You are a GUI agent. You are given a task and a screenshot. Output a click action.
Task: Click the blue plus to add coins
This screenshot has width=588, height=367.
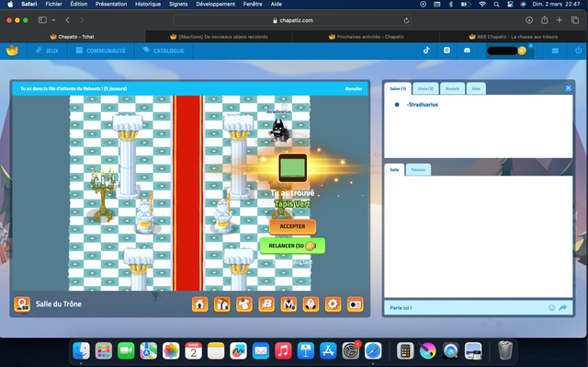[531, 46]
